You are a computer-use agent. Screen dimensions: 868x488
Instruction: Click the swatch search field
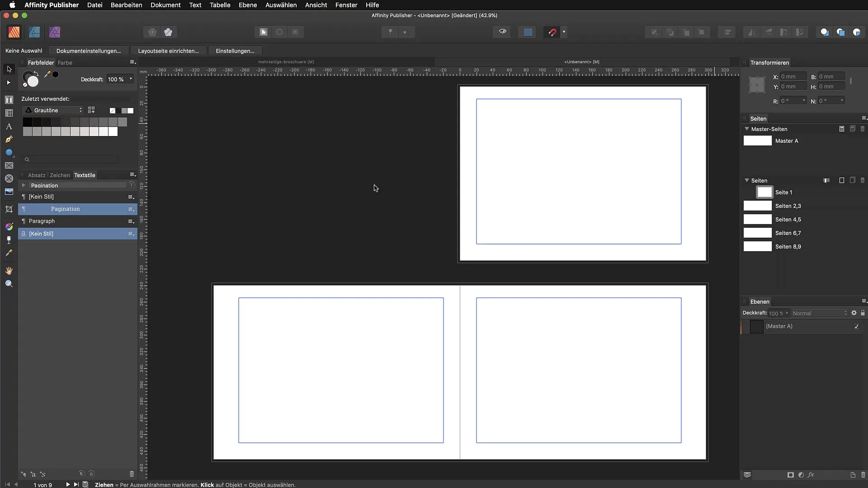click(70, 159)
